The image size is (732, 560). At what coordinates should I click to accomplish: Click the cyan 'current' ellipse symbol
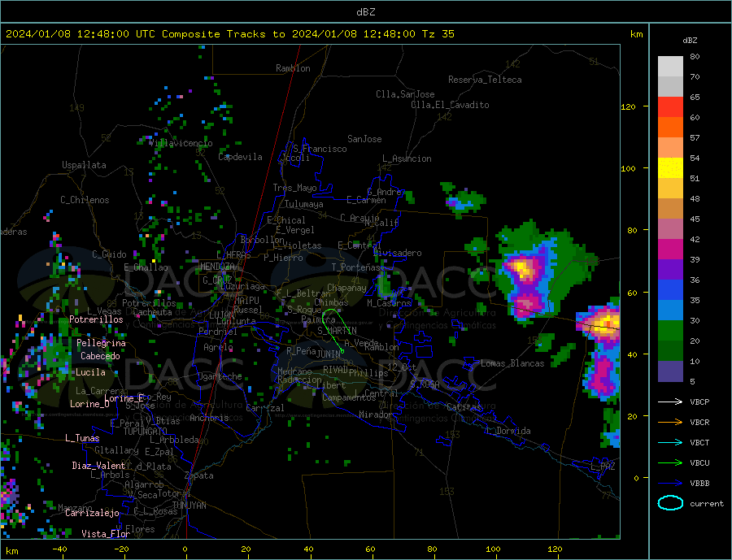tap(670, 503)
